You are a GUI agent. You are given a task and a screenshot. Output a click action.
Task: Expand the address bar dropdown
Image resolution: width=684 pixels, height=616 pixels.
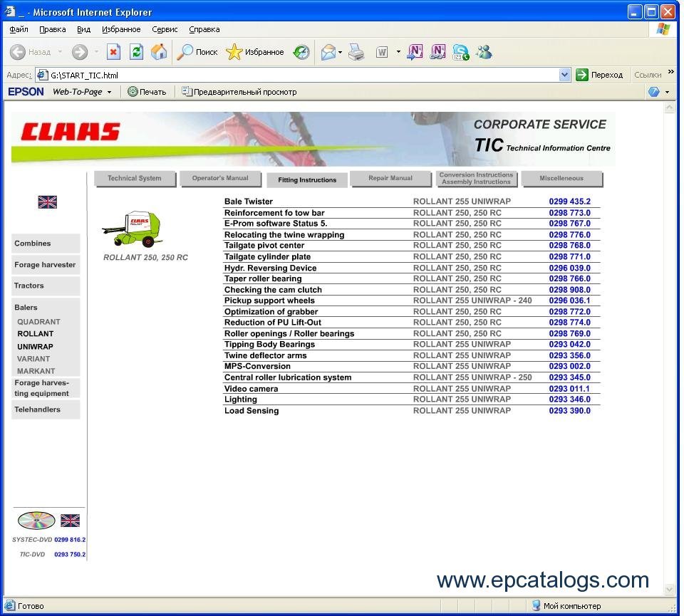pos(564,75)
